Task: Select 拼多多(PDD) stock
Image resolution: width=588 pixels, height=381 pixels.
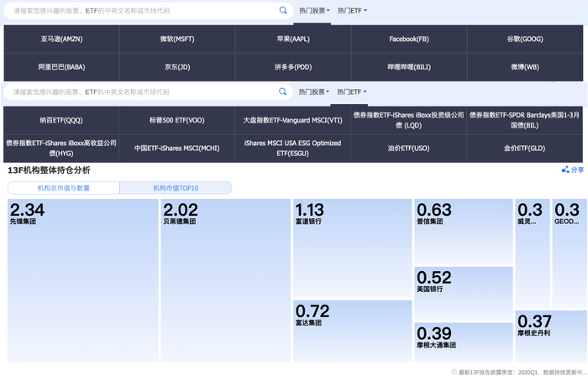Action: click(293, 67)
